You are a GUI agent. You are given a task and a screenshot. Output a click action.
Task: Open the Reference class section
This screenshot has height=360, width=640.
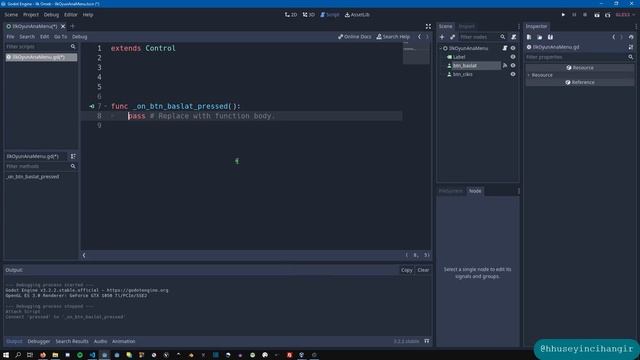coord(580,82)
